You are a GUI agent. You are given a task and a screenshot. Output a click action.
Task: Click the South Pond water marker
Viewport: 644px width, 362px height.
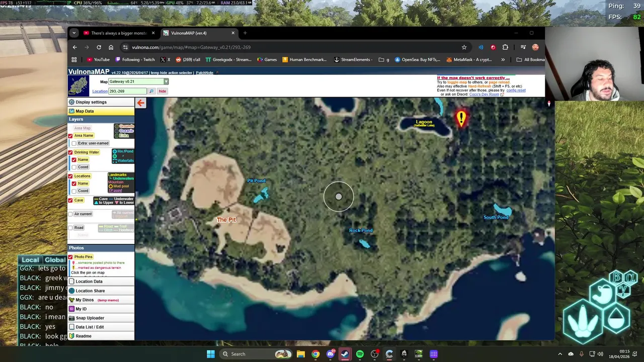(503, 209)
